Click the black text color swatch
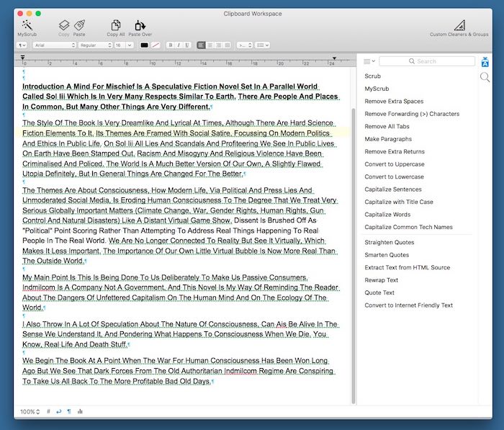Viewport: 504px width, 430px height. click(x=144, y=45)
